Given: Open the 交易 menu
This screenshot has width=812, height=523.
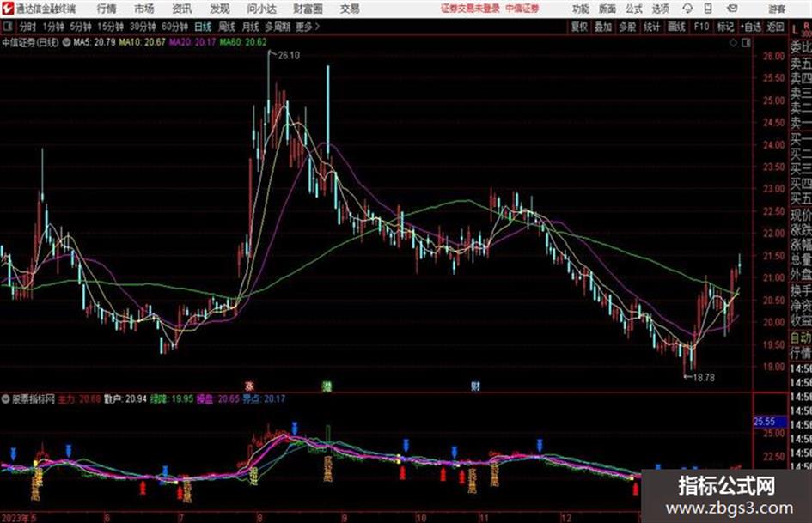Looking at the screenshot, I should [x=350, y=9].
